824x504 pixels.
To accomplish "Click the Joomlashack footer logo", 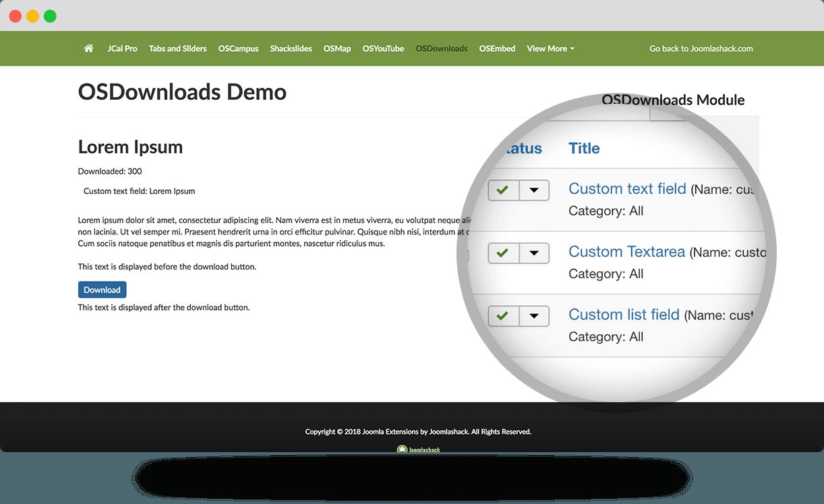I will pyautogui.click(x=418, y=449).
